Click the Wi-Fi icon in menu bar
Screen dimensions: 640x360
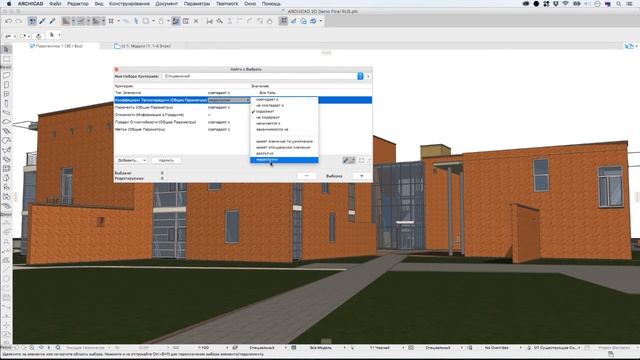click(x=566, y=4)
